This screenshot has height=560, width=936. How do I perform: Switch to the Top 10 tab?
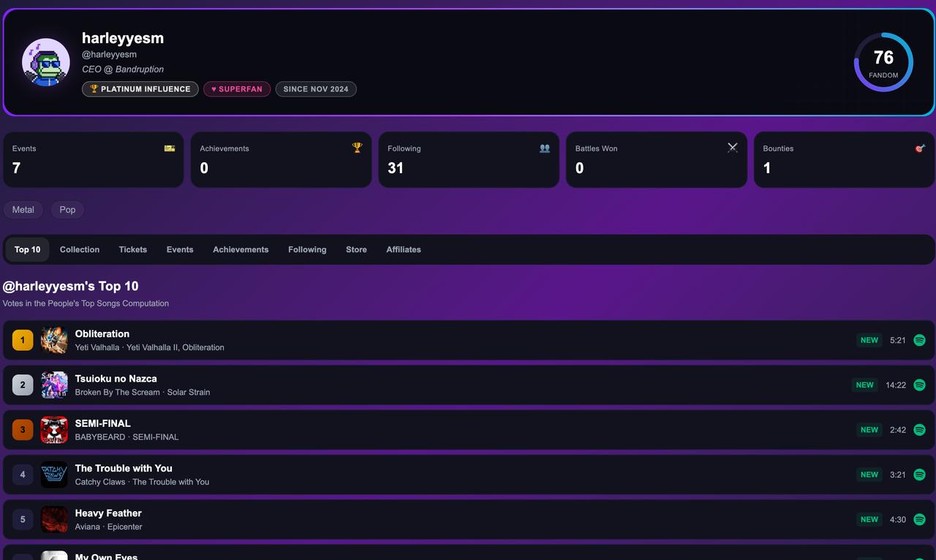tap(28, 249)
